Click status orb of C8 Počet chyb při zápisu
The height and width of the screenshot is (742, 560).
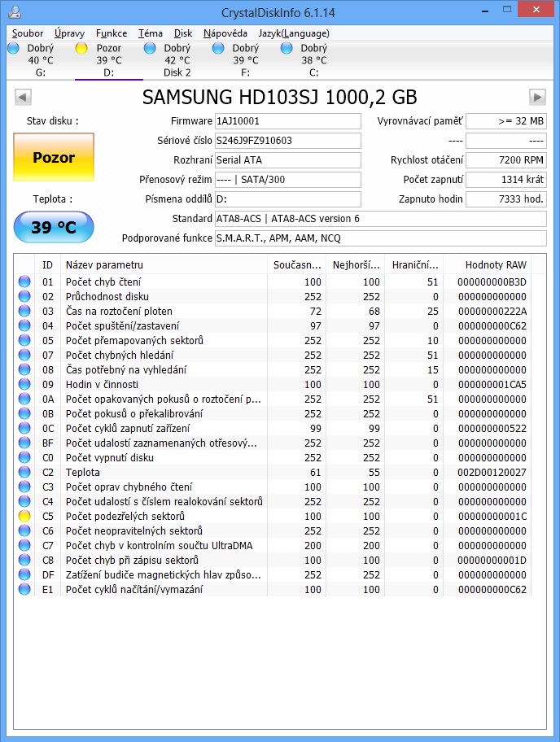[x=24, y=560]
